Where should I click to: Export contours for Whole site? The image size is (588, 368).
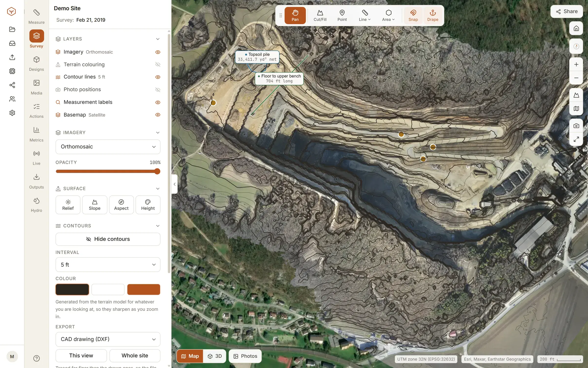click(135, 356)
